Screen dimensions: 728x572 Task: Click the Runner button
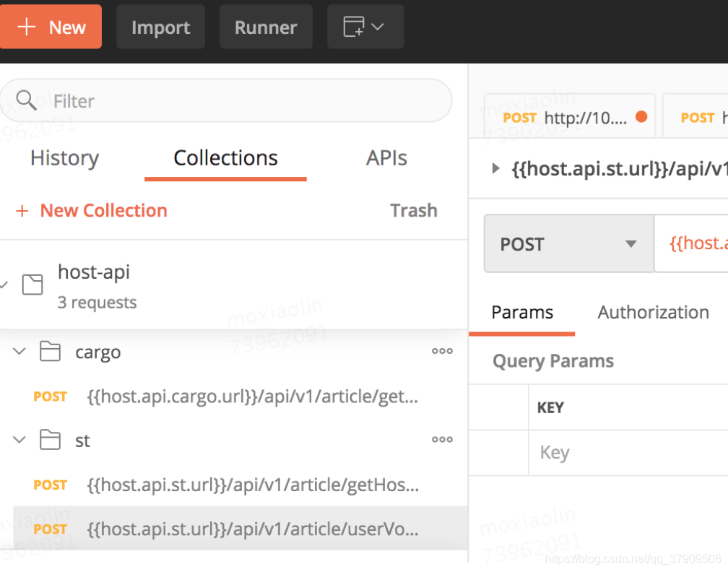point(266,27)
